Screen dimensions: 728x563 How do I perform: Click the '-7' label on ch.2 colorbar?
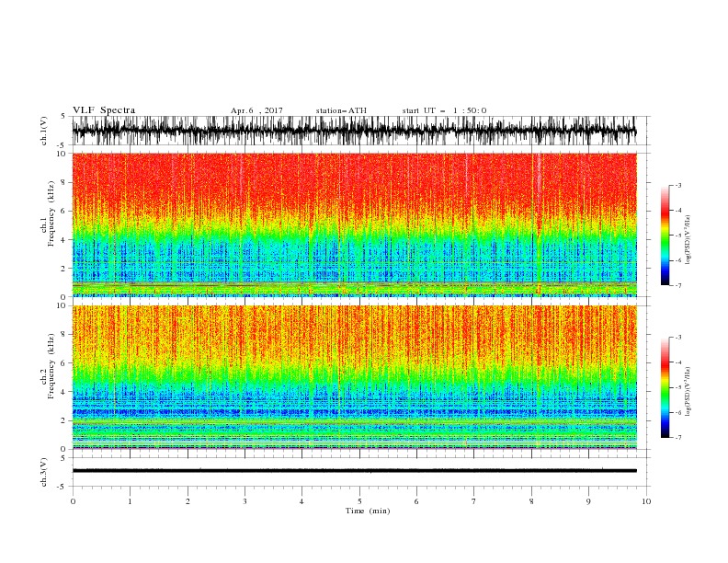tap(678, 438)
